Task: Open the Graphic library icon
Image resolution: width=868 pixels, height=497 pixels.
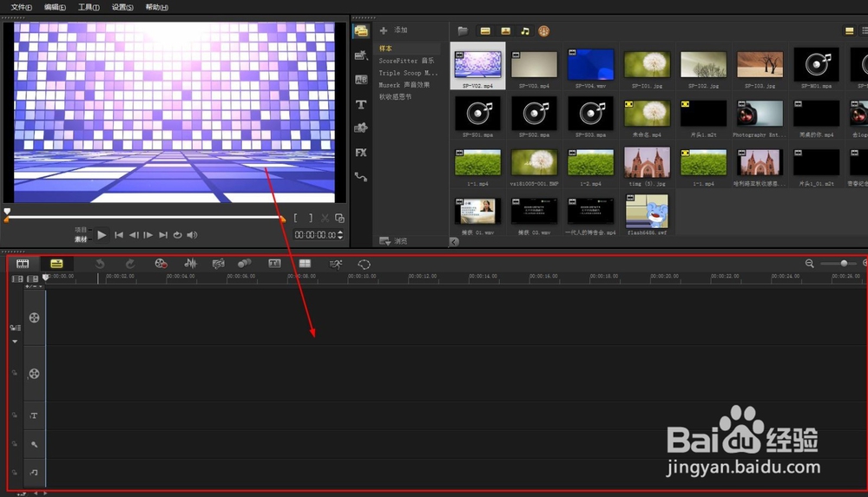Action: tap(361, 128)
